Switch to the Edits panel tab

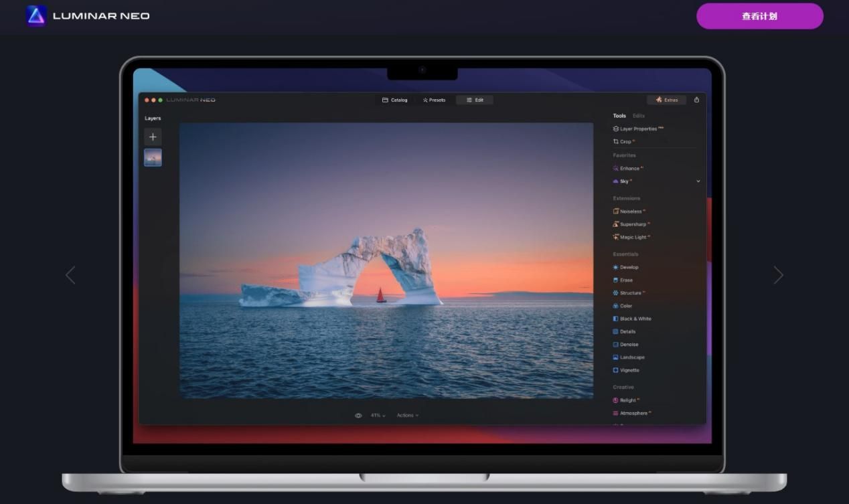(639, 116)
